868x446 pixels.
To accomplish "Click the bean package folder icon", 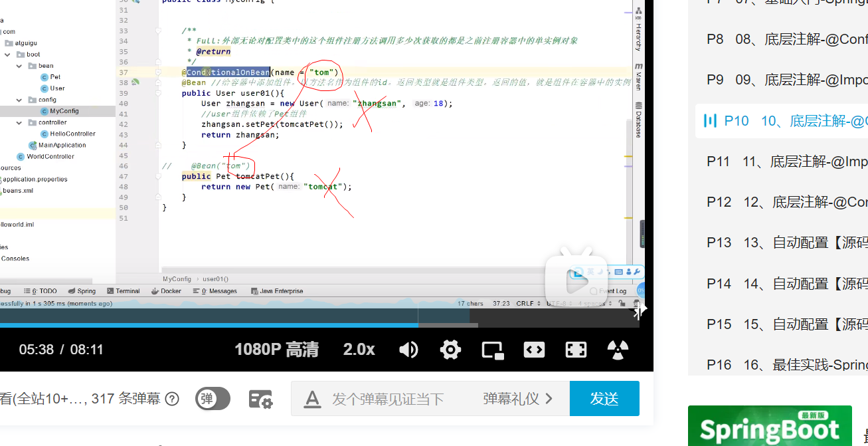I will [32, 66].
